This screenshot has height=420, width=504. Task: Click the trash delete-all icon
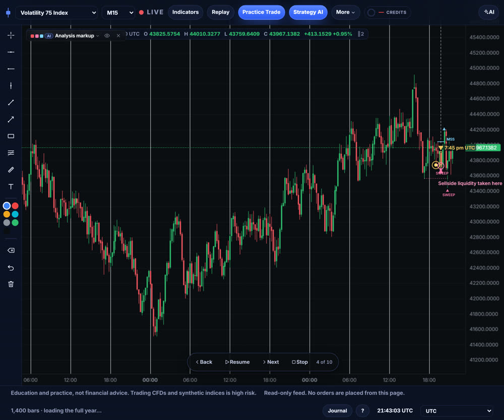11,284
